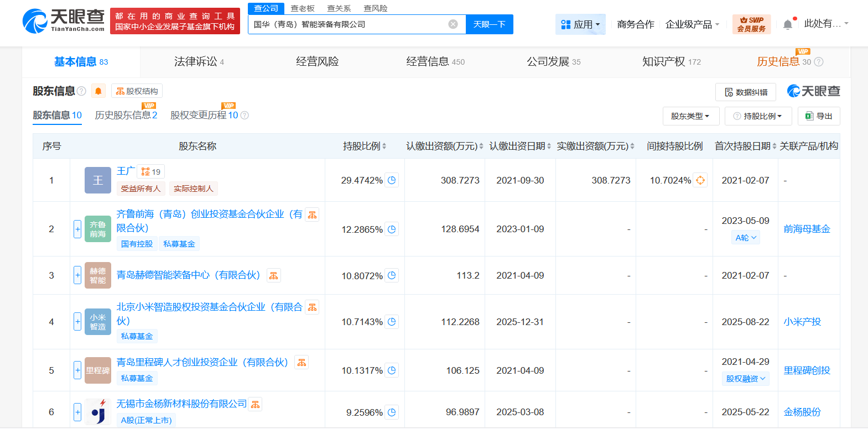This screenshot has height=429, width=868.
Task: Open the 股东类型 dropdown filter
Action: coord(690,116)
